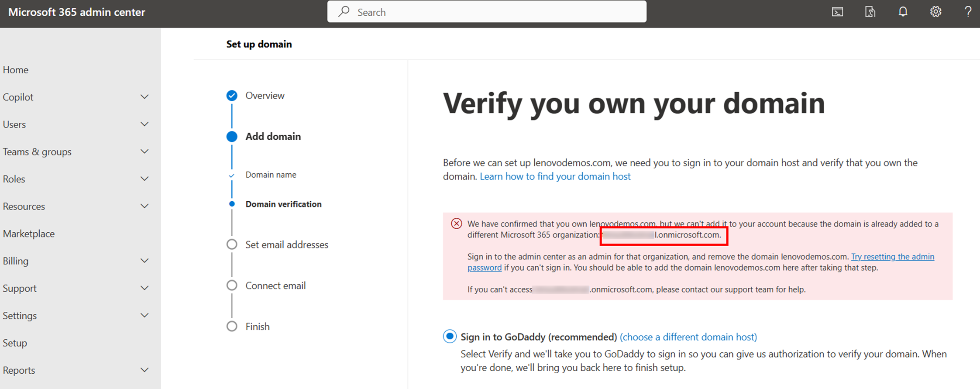The image size is (980, 389).
Task: Click the red error icon in alert
Action: tap(457, 224)
